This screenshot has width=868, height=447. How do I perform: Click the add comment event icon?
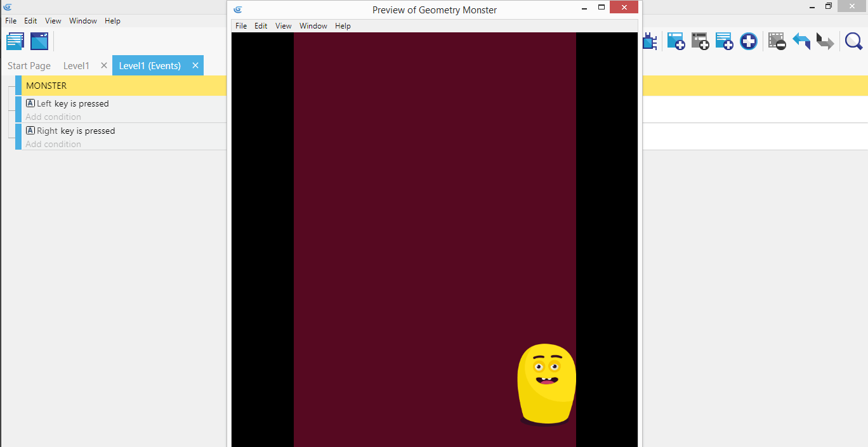tap(724, 42)
